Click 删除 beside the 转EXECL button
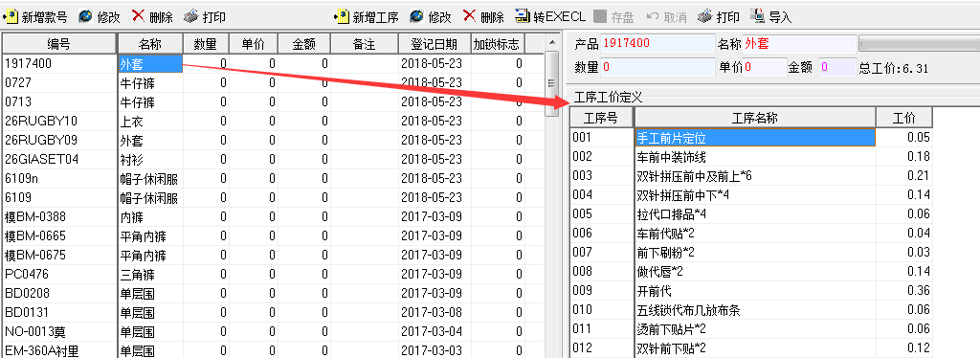 click(483, 17)
